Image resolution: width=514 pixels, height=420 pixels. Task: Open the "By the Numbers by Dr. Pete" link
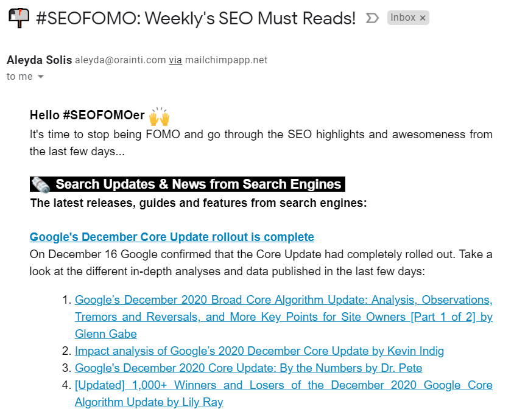248,368
